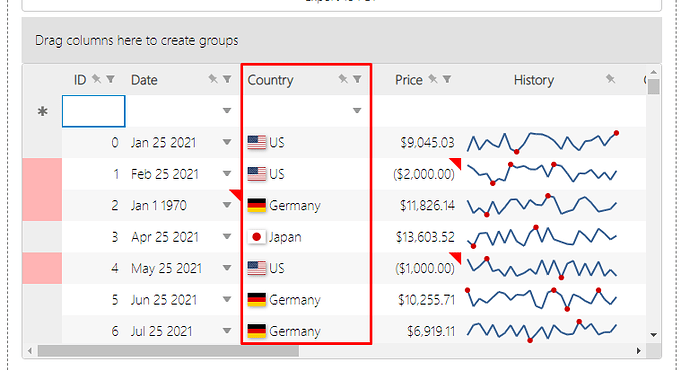Expand the new-row Country dropdown
This screenshot has width=690, height=370.
(357, 111)
